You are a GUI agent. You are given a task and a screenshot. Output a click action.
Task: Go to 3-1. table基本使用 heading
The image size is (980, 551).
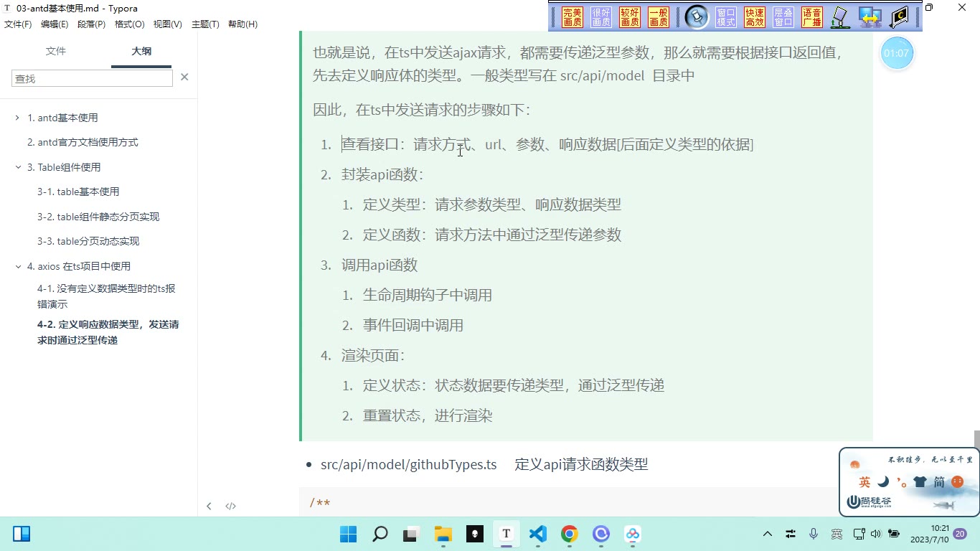tap(78, 192)
